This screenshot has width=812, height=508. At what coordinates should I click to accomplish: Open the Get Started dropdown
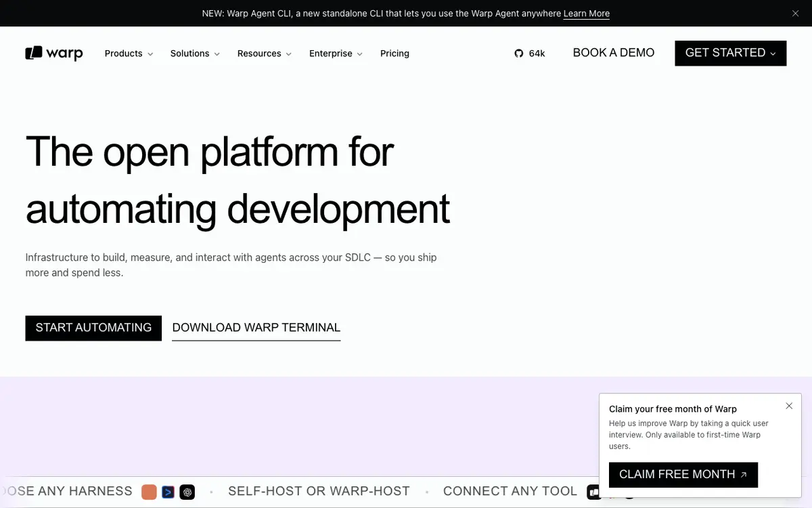tap(730, 53)
